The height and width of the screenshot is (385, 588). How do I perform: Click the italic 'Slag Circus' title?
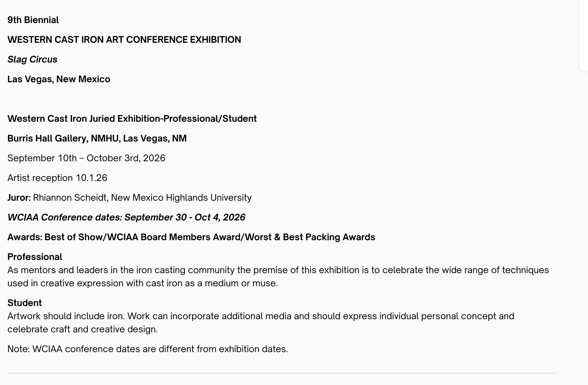tap(32, 60)
